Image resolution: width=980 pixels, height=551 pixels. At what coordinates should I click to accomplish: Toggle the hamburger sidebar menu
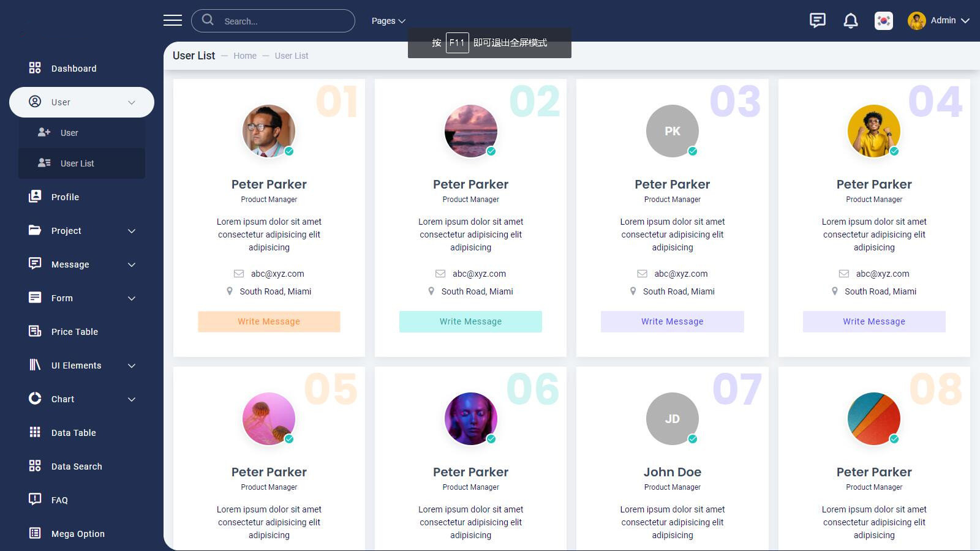[173, 21]
